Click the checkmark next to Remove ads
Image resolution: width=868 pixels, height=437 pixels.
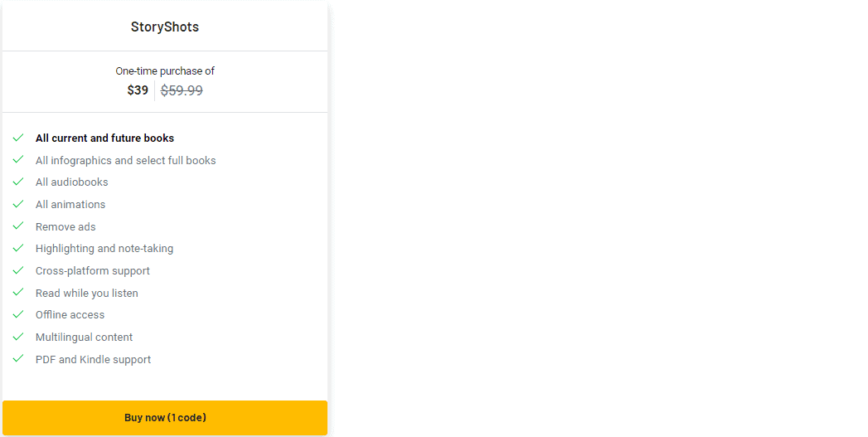tap(18, 226)
